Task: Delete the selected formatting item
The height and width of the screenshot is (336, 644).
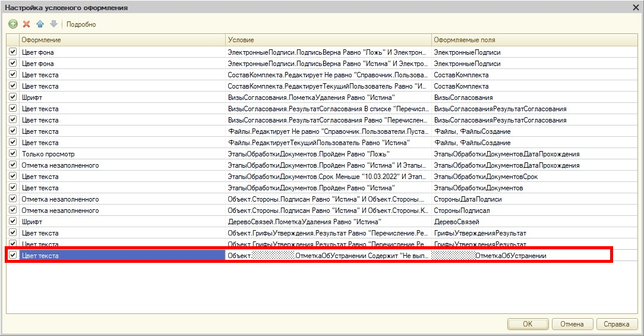Action: point(27,24)
